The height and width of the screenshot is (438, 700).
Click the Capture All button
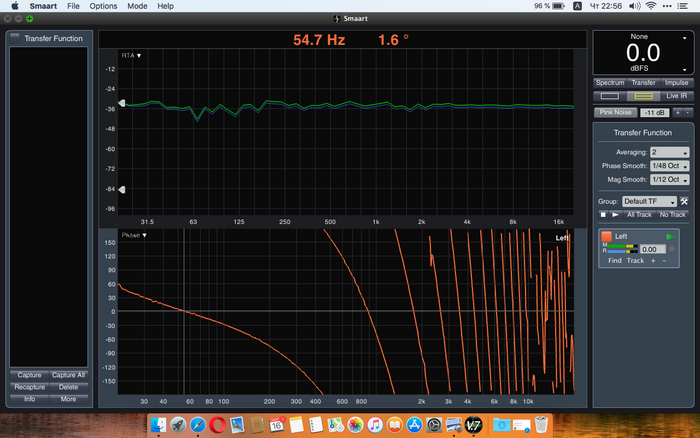point(68,375)
